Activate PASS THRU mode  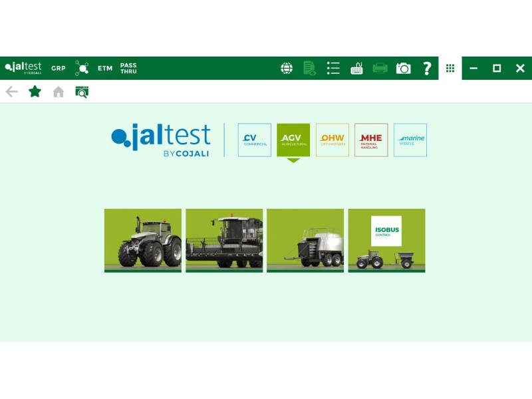coord(128,67)
